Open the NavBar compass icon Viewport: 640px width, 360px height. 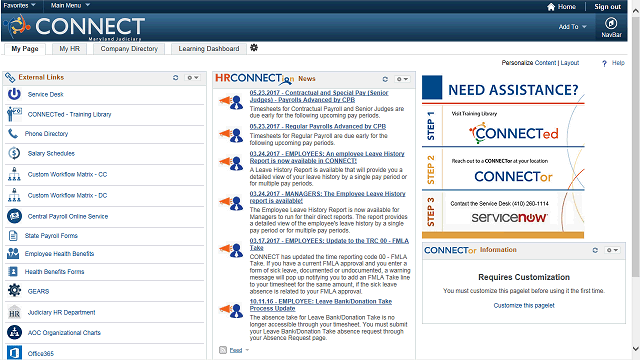[x=611, y=23]
